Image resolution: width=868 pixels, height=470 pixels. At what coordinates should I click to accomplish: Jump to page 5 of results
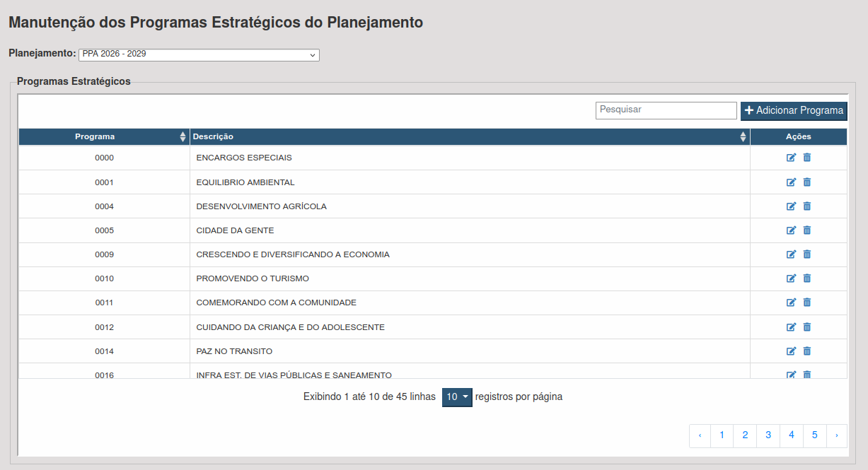click(814, 435)
